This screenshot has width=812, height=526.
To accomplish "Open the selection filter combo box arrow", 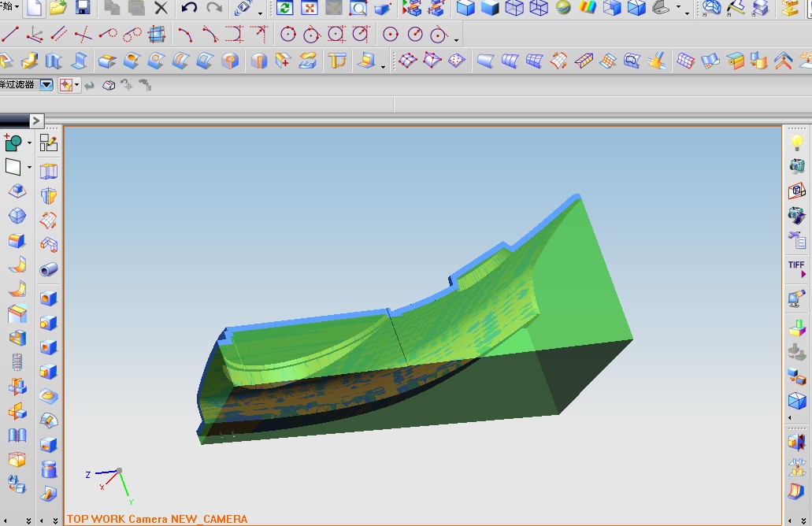I will pyautogui.click(x=46, y=84).
